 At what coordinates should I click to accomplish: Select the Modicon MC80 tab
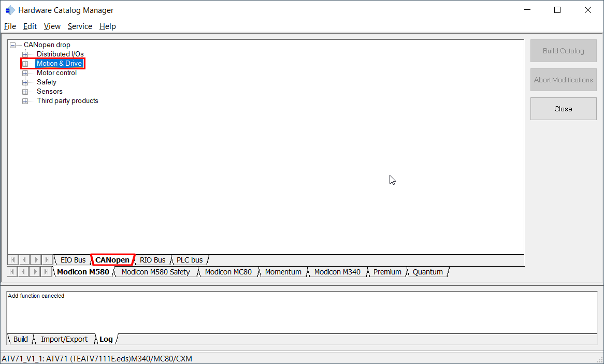(x=228, y=272)
